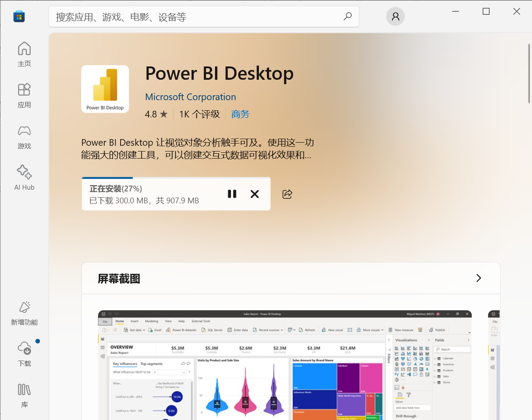Go to Apps (应用) in sidebar
532x420 pixels.
pyautogui.click(x=24, y=96)
